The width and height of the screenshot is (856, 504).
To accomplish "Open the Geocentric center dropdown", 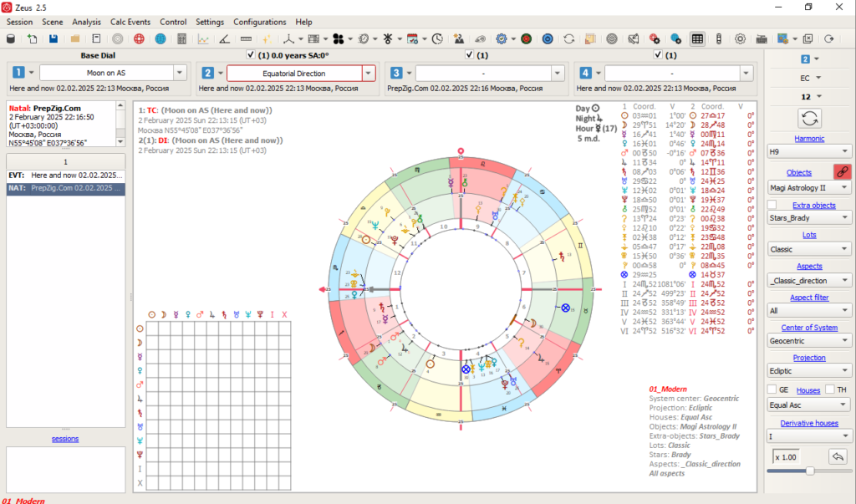I will 809,341.
